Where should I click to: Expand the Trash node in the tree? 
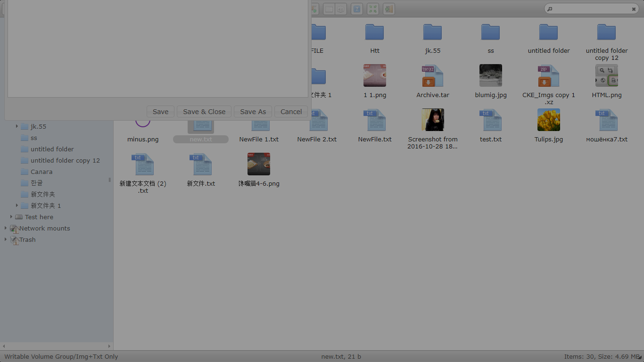click(x=6, y=239)
